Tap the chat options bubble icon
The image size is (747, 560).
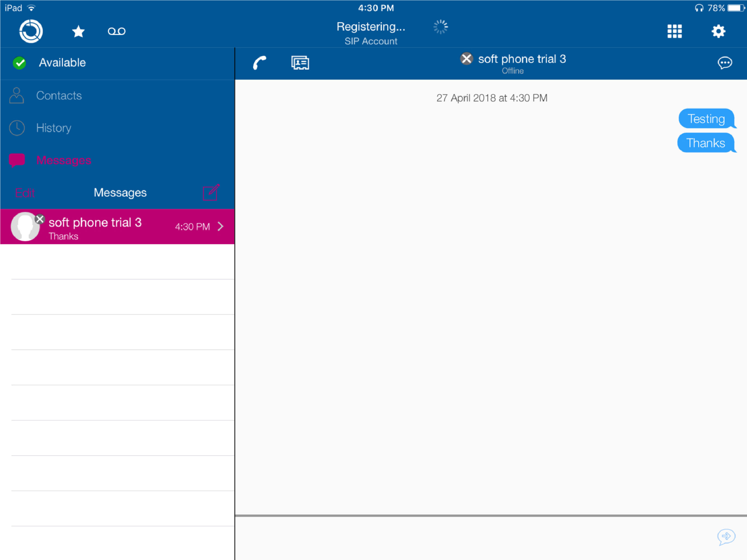[x=725, y=63]
